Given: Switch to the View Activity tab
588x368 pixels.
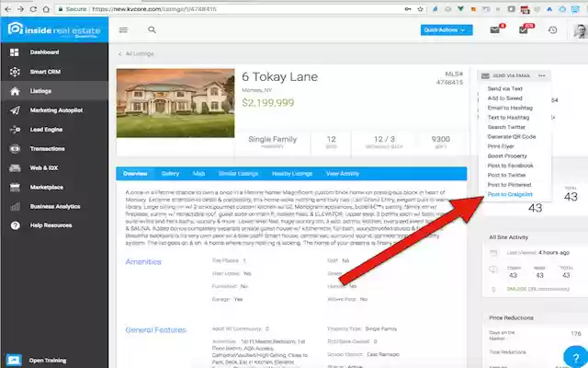Looking at the screenshot, I should click(x=343, y=174).
